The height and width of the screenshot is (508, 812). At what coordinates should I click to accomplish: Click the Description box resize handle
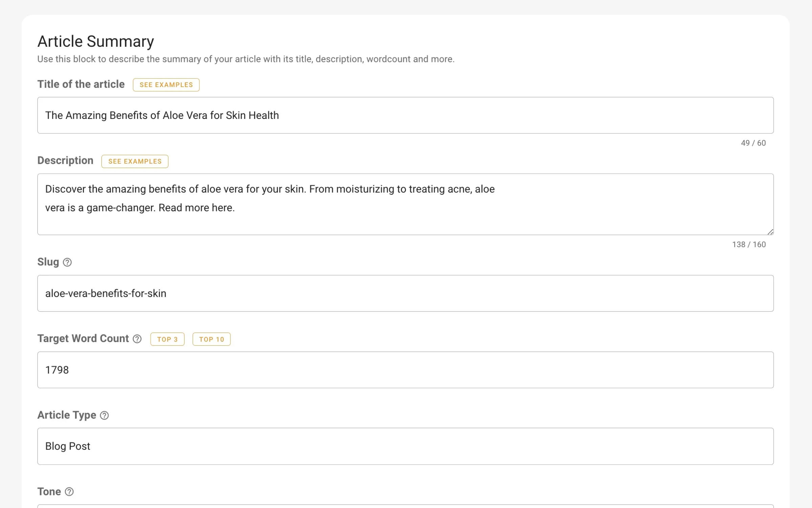click(x=770, y=232)
